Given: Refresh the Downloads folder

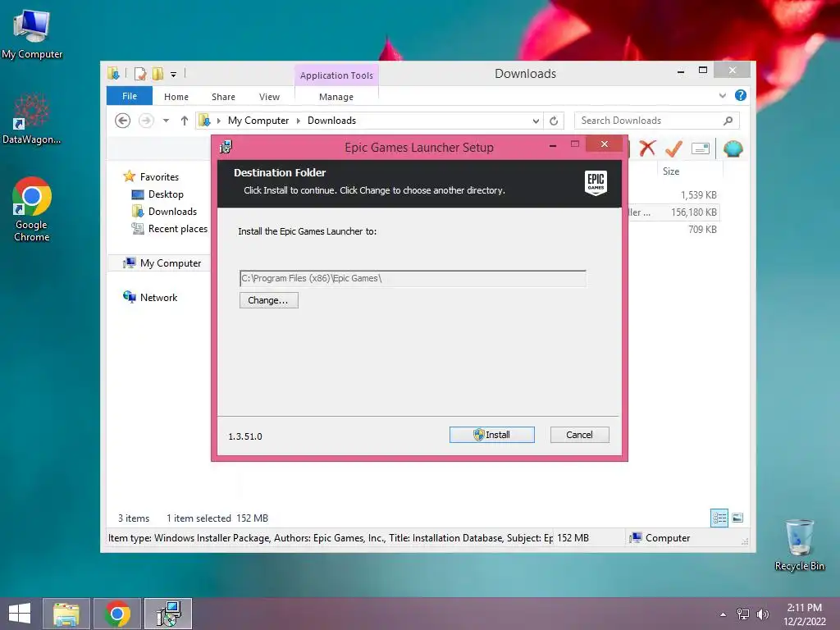Looking at the screenshot, I should pyautogui.click(x=554, y=121).
